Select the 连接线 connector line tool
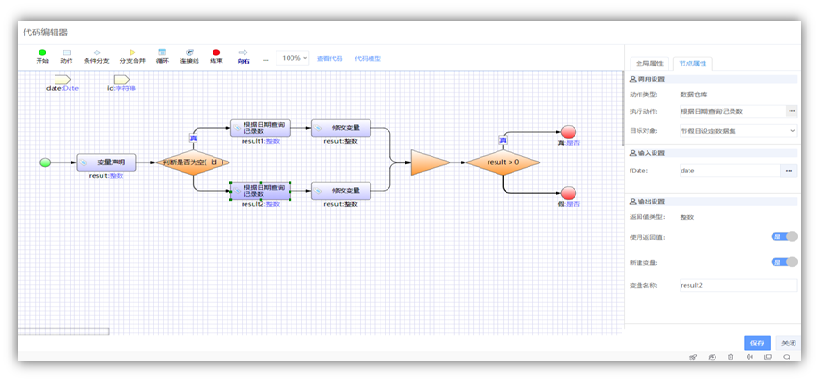Image resolution: width=817 pixels, height=382 pixels. tap(190, 56)
